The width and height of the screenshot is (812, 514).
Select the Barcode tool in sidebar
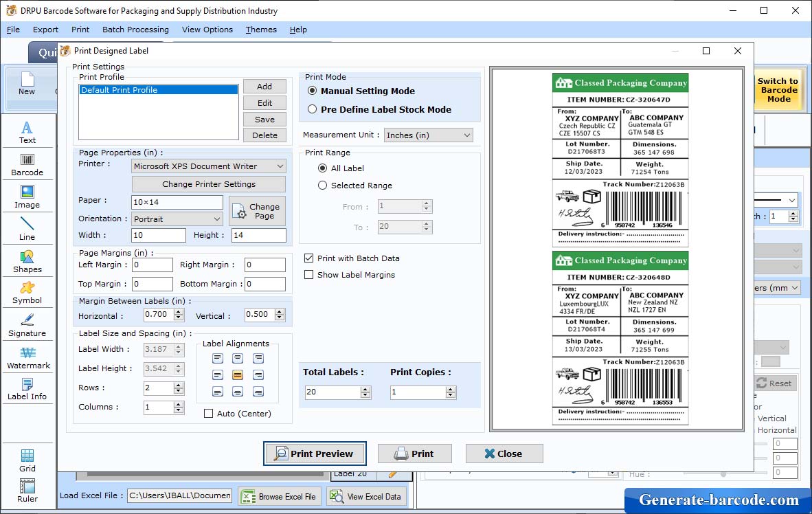27,165
